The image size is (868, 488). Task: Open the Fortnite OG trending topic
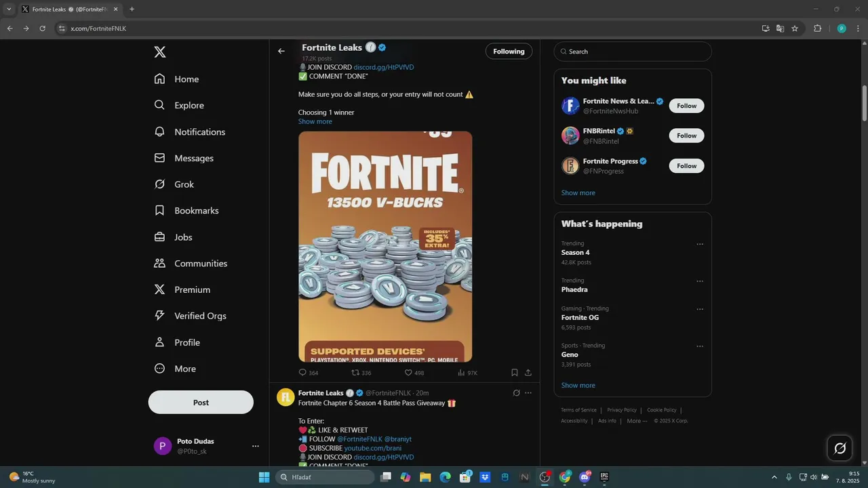[x=580, y=318]
